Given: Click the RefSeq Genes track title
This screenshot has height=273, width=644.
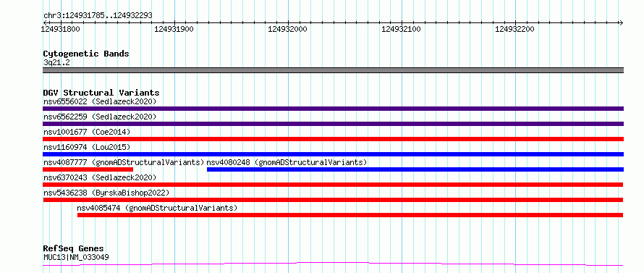Looking at the screenshot, I should [x=74, y=249].
